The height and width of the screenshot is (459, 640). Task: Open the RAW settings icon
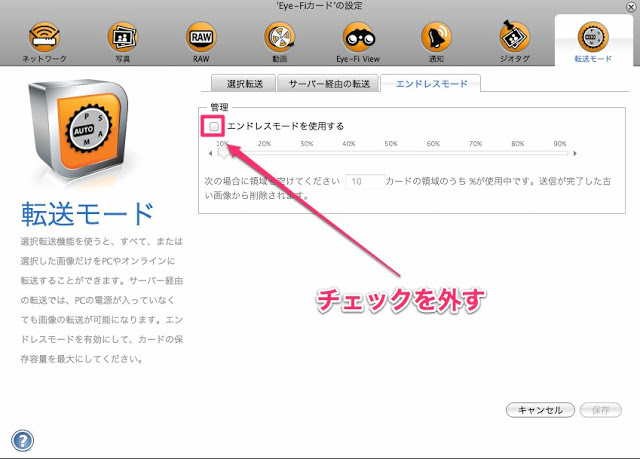pos(201,38)
